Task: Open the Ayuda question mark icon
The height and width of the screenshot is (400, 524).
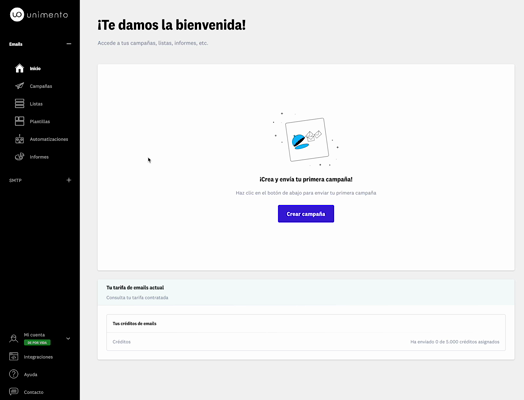Action: pyautogui.click(x=14, y=374)
